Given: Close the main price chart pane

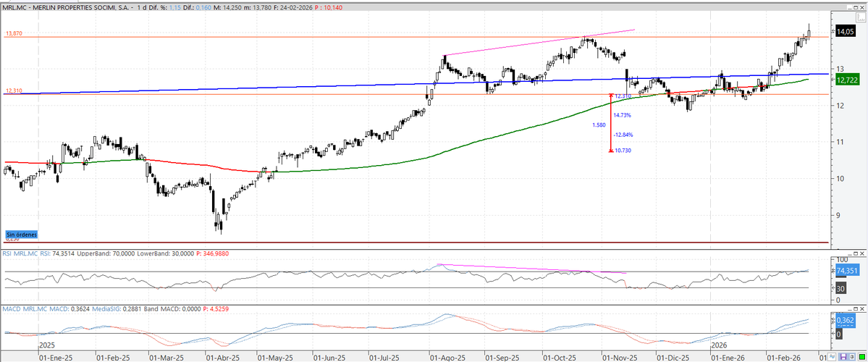Looking at the screenshot, I should (x=862, y=8).
